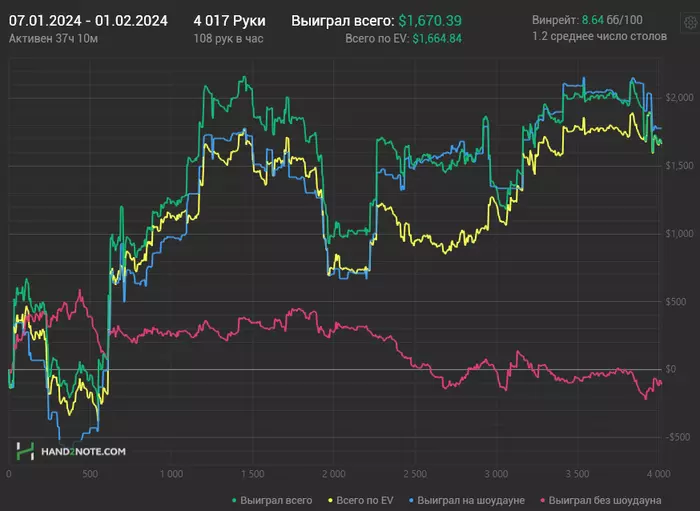Click the $0 baseline axis label
Image resolution: width=700 pixels, height=511 pixels.
[671, 369]
